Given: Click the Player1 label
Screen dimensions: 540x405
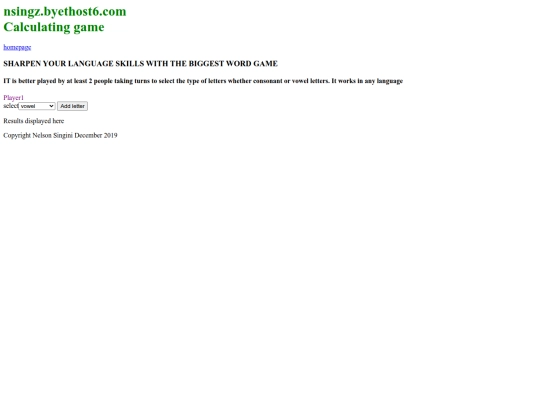Looking at the screenshot, I should tap(13, 97).
